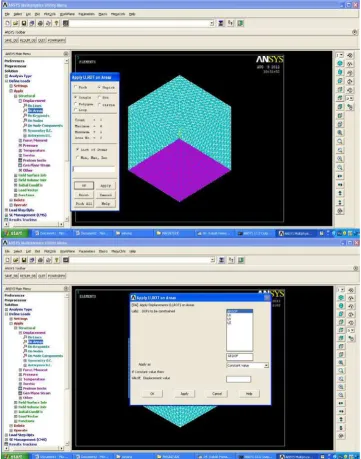This screenshot has width=361, height=459.
Task: Open PlotCtrls menu in upper ANSYS window
Action: [x=50, y=14]
